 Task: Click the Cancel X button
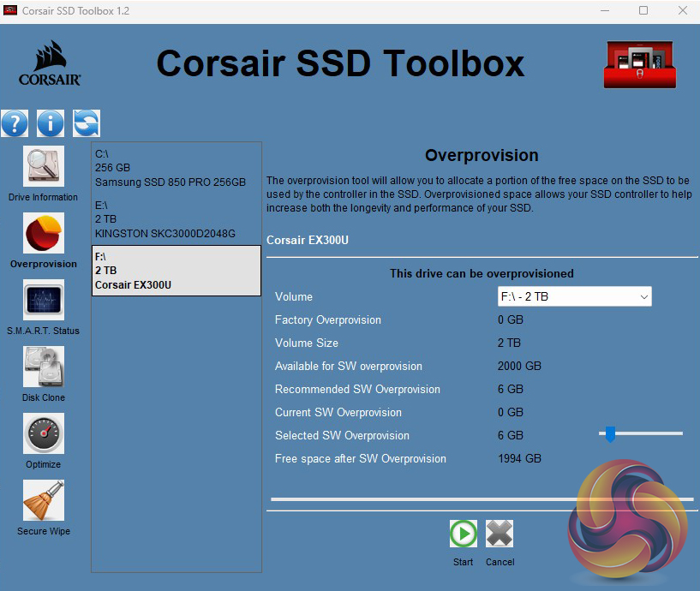(x=500, y=534)
